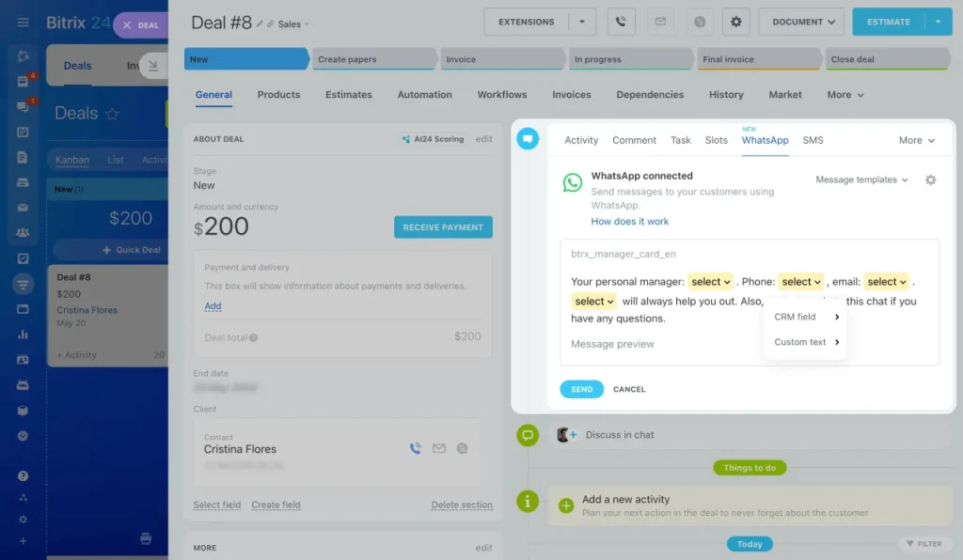Open the DOCUMENT dropdown button
The image size is (963, 560).
pos(801,23)
